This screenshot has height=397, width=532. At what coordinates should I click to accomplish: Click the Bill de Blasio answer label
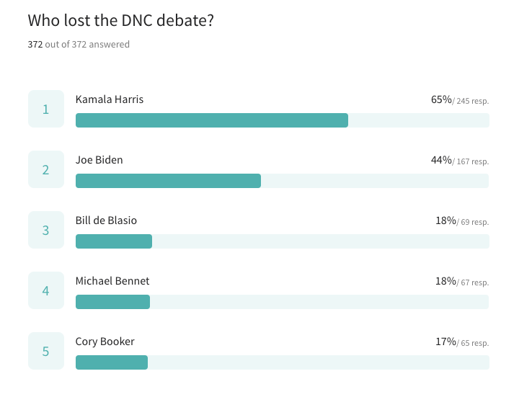point(106,220)
